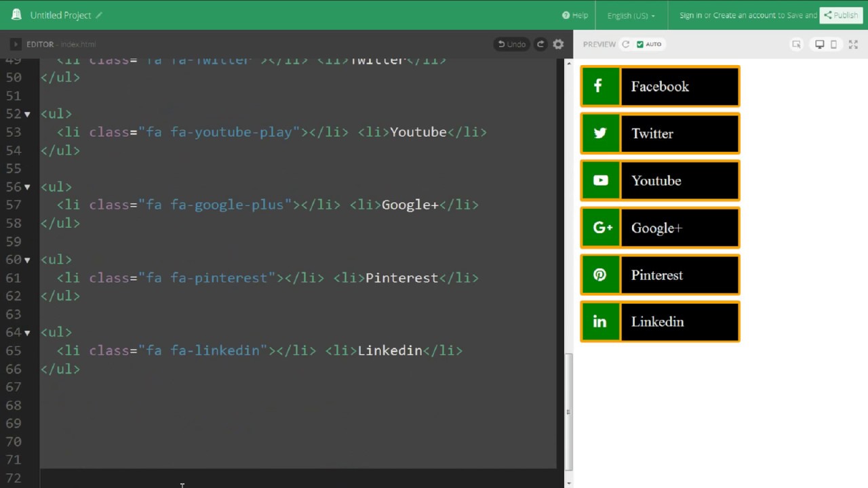Click the Youtube play icon in preview
Viewport: 868px width, 488px height.
click(x=600, y=180)
